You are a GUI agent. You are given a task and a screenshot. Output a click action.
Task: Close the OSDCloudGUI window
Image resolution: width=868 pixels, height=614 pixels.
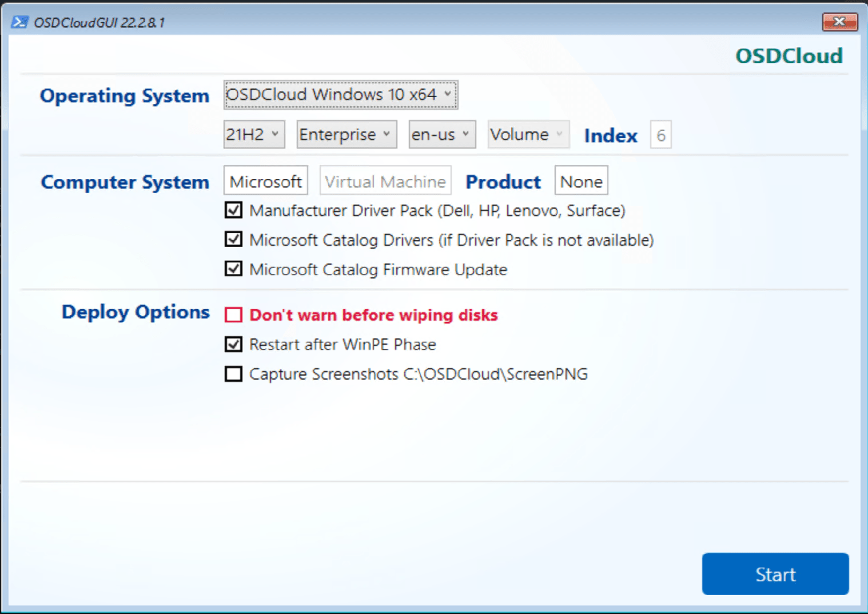[839, 22]
